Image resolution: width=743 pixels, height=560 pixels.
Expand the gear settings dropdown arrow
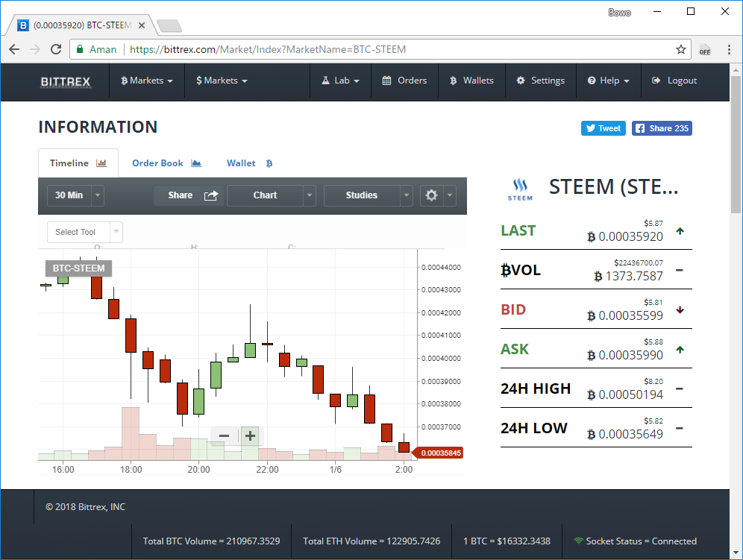click(450, 195)
